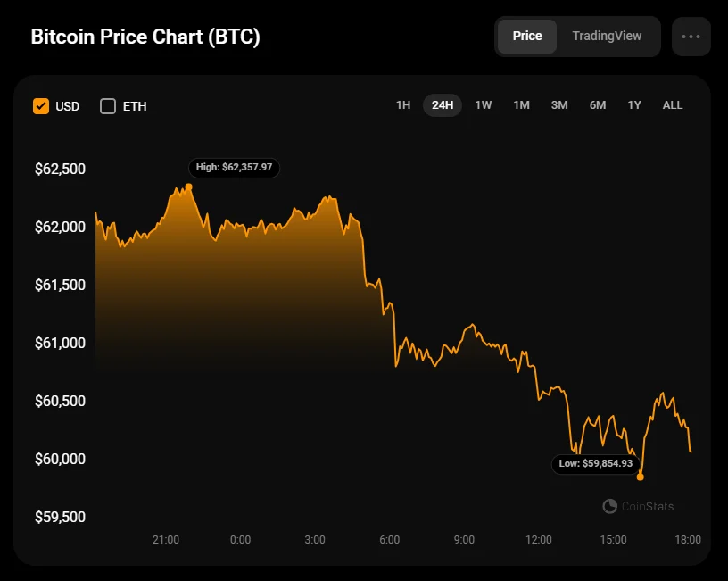Click the Bitcoin Price Chart (BTC) title

[145, 37]
